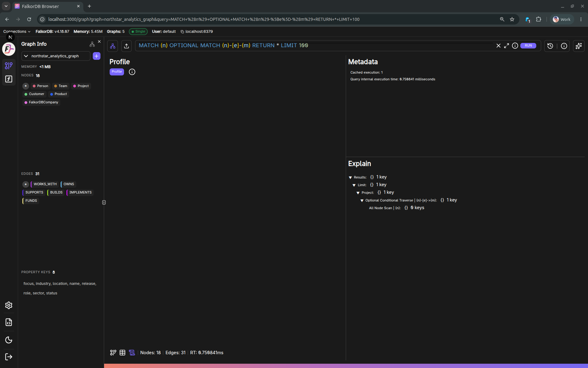The height and width of the screenshot is (368, 588).
Task: Reload the browser page
Action: pyautogui.click(x=29, y=19)
